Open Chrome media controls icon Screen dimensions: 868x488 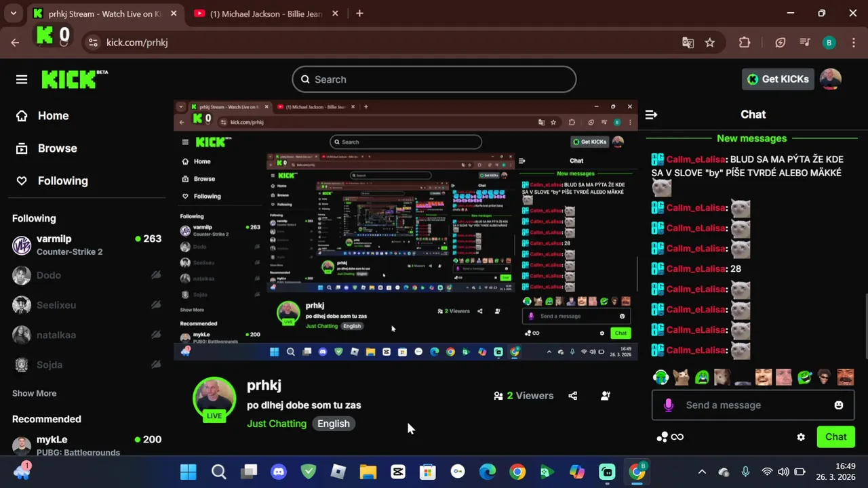[805, 43]
